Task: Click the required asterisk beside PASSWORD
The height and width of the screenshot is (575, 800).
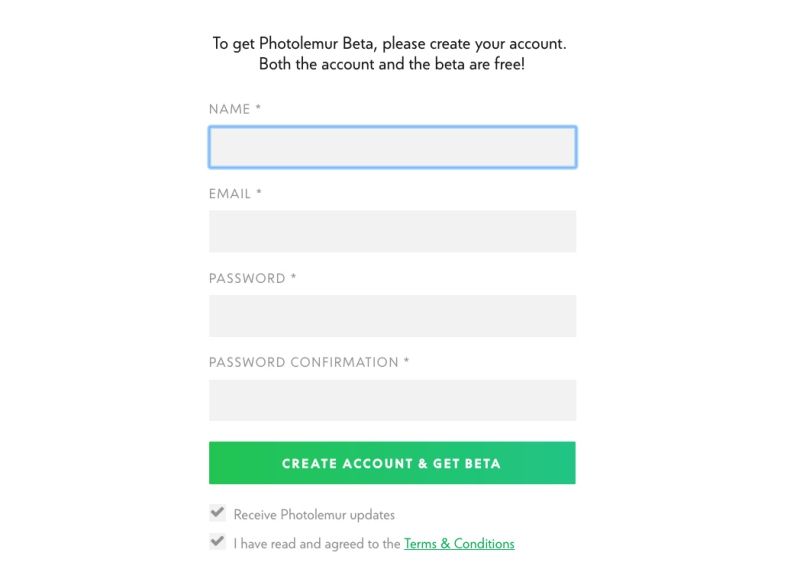Action: (293, 277)
